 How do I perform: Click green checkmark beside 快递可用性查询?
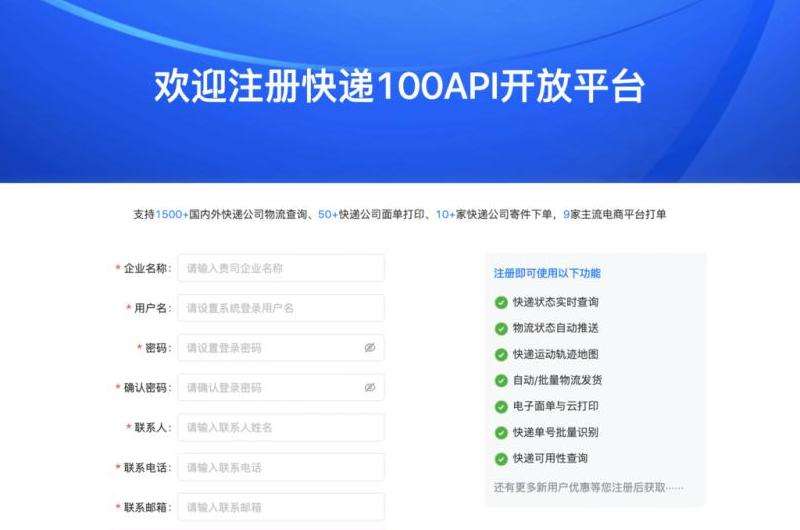(501, 459)
